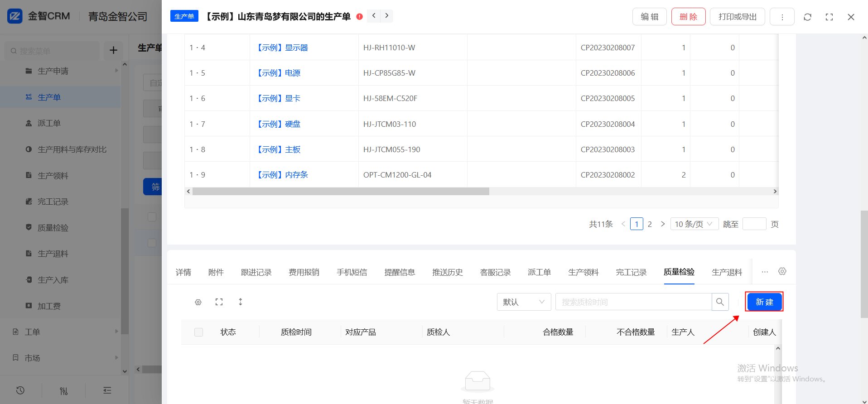
Task: Open the 【示例】硬盘 product link
Action: click(277, 124)
